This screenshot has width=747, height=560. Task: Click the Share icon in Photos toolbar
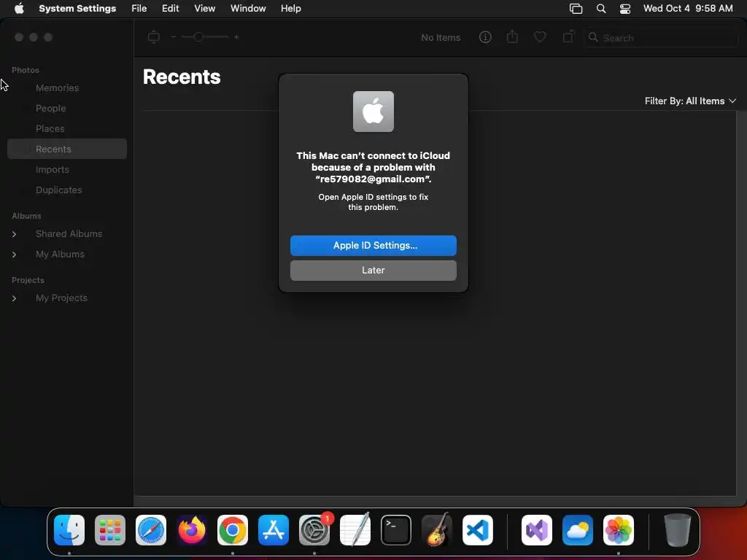[x=512, y=36]
